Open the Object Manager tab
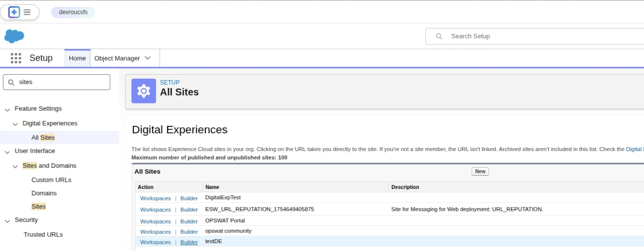 (117, 58)
